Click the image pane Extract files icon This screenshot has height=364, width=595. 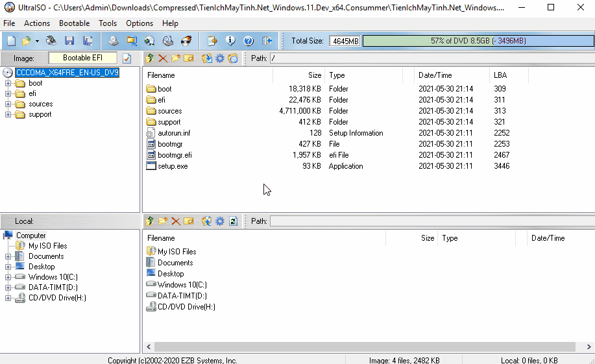tap(207, 58)
